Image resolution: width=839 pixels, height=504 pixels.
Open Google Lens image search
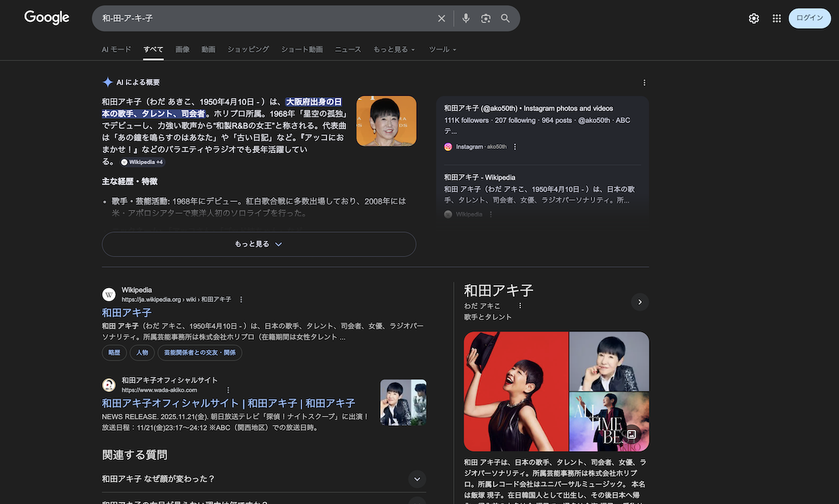pos(486,19)
